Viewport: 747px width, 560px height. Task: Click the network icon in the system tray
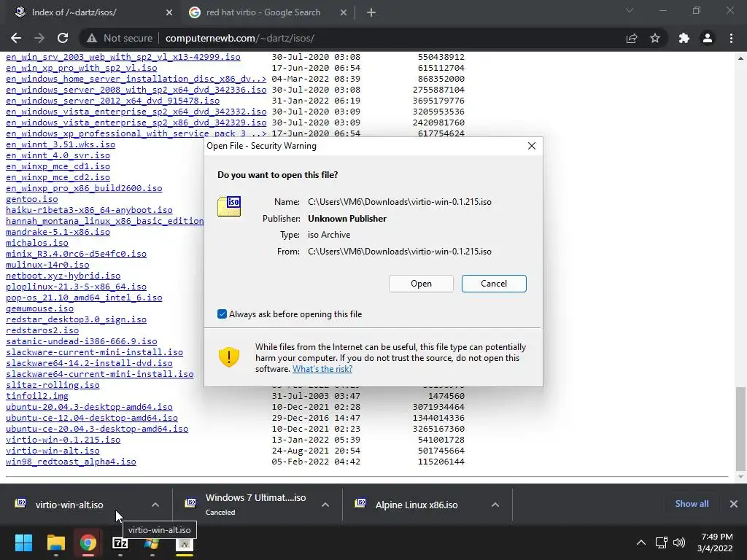pyautogui.click(x=661, y=542)
